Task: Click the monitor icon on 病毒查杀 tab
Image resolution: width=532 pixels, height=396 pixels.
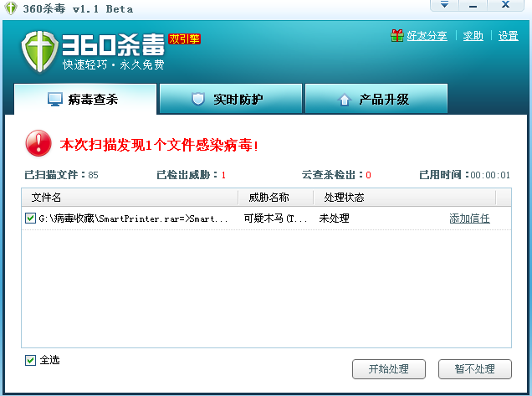Action: (55, 100)
